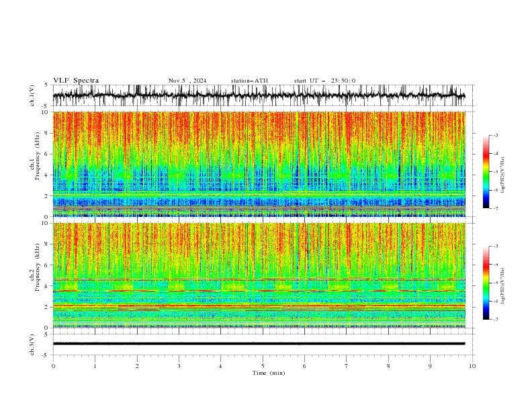Click the time-axis tick label '3'

179,366
